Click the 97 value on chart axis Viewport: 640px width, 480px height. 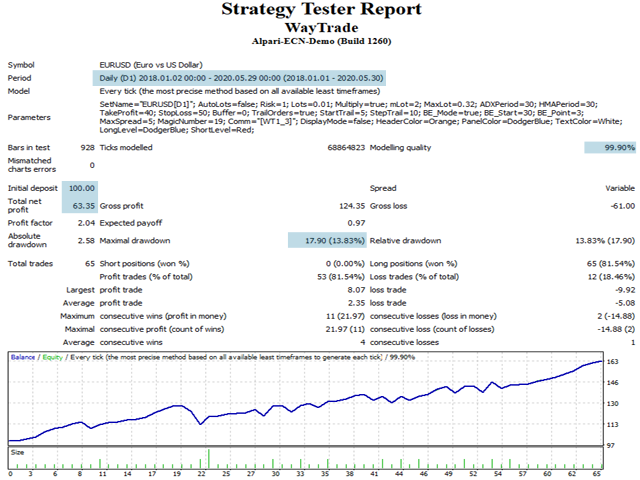pyautogui.click(x=611, y=445)
